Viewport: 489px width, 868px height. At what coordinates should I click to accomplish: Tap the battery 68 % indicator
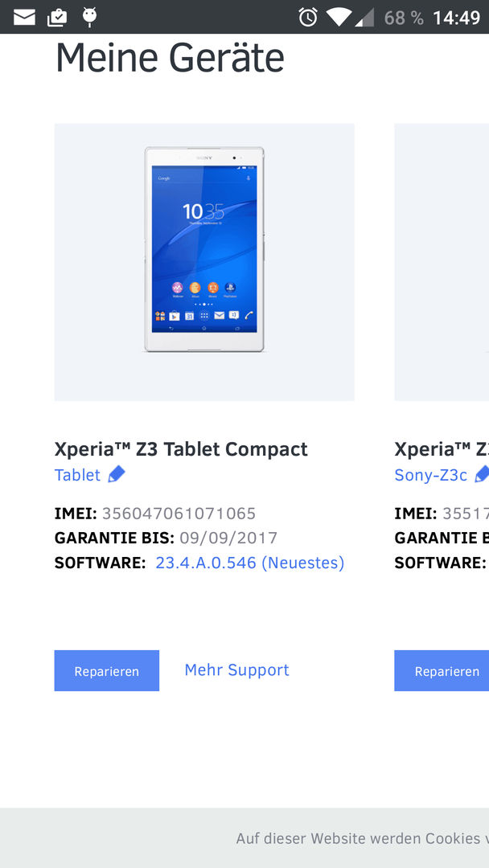[404, 18]
